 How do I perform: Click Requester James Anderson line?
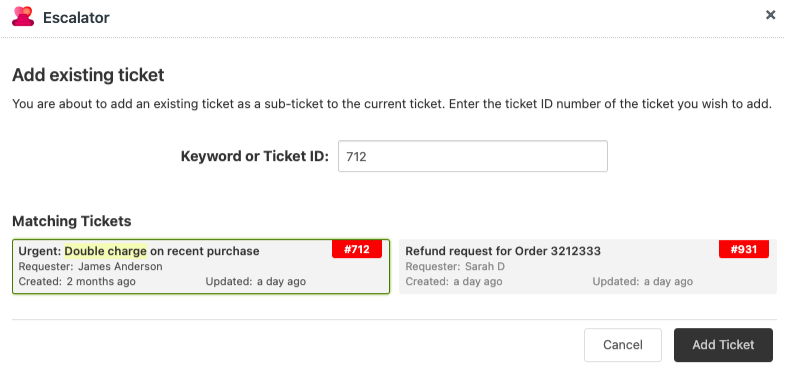point(91,266)
